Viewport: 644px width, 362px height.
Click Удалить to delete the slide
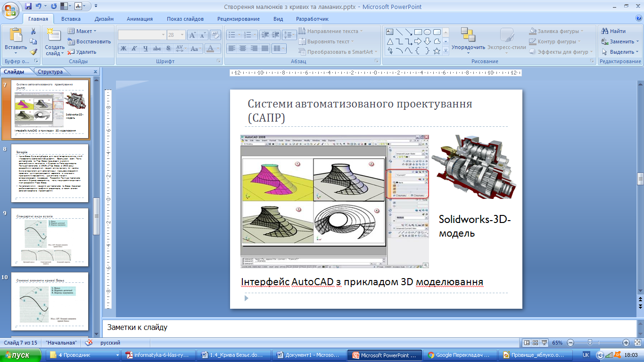click(82, 52)
